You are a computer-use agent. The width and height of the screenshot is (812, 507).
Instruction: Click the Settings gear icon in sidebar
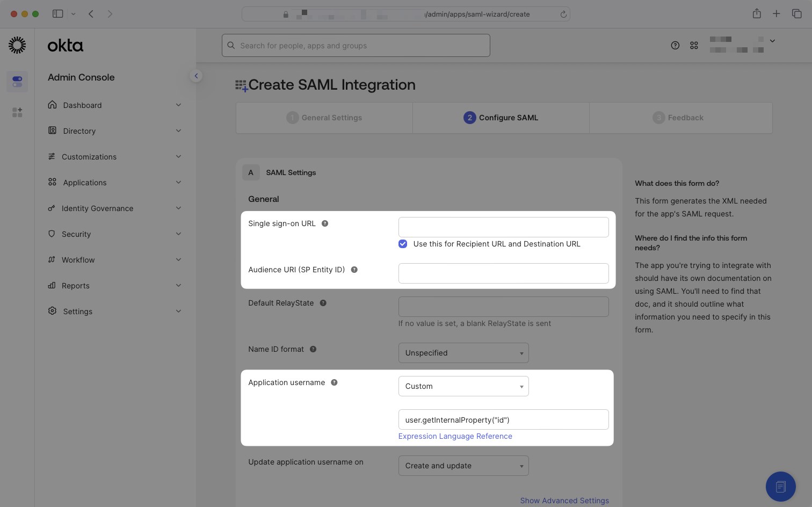52,311
